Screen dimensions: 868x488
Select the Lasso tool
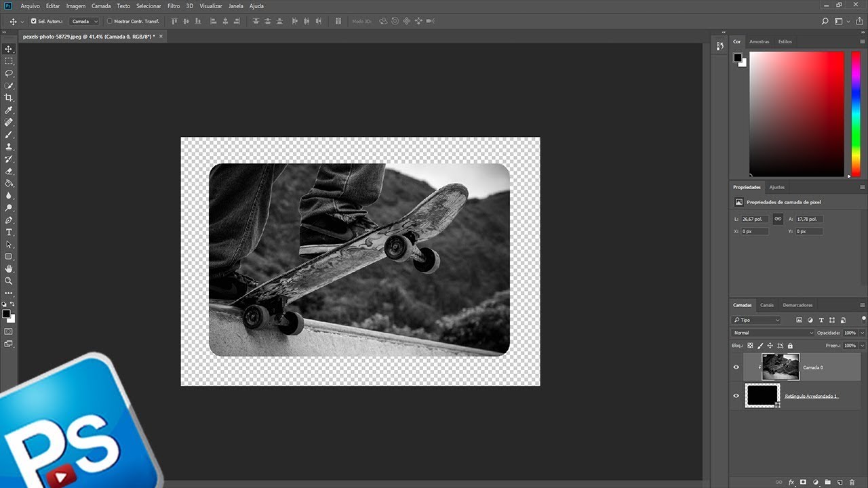pos(9,73)
